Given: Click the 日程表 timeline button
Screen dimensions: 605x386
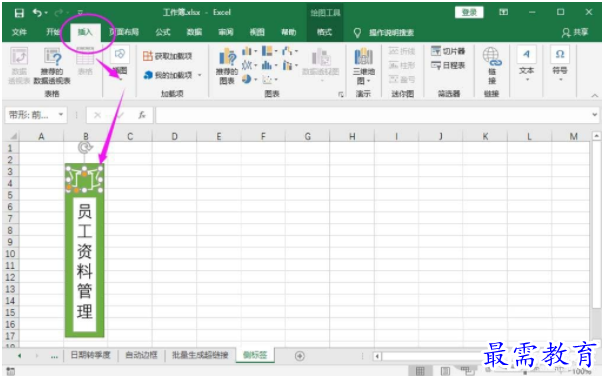Looking at the screenshot, I should pos(448,65).
